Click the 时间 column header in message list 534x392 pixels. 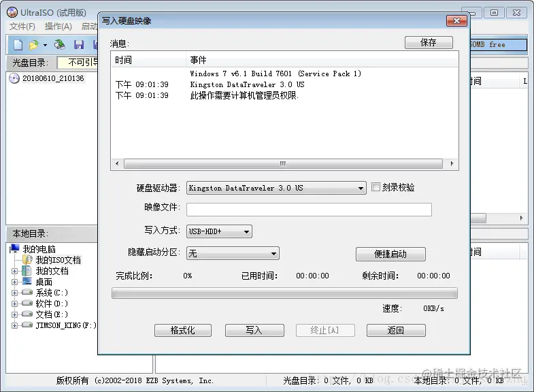[x=148, y=60]
